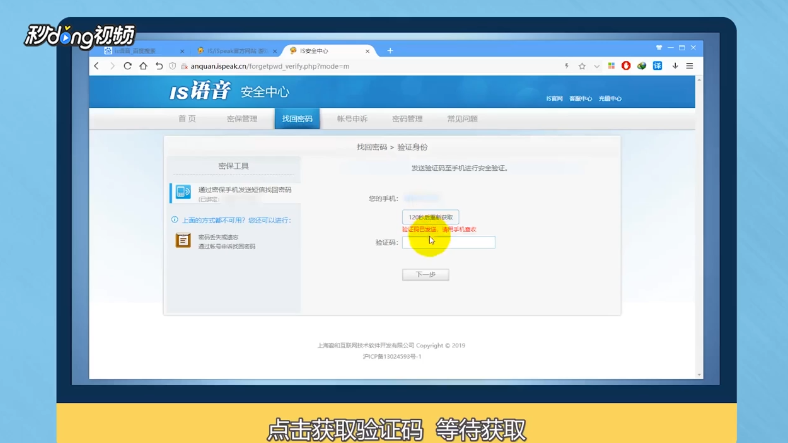Bookmark page with star icon
788x443 pixels.
click(582, 66)
